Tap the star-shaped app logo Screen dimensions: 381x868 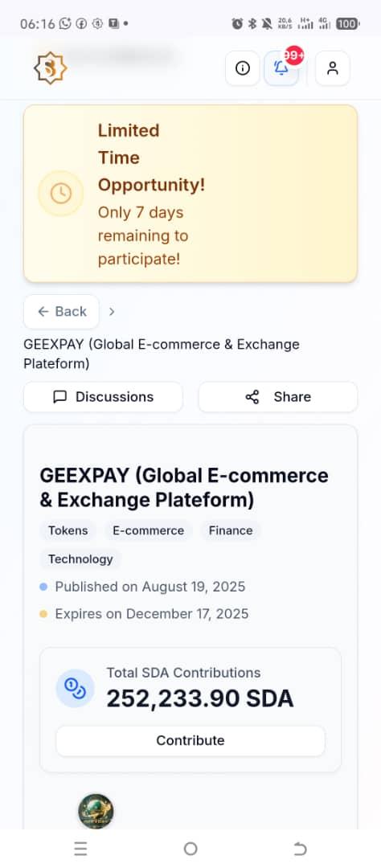tap(50, 68)
